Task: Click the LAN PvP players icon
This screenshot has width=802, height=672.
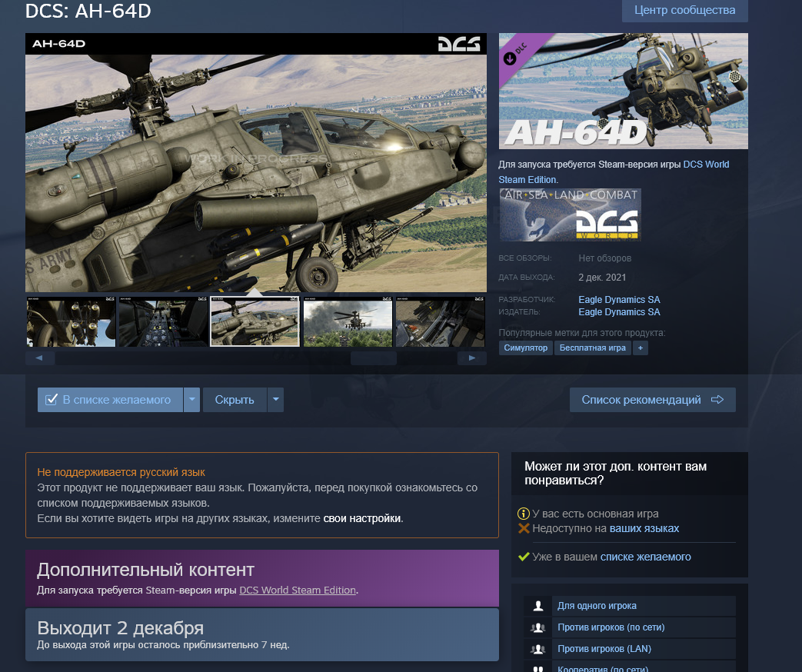Action: point(538,649)
